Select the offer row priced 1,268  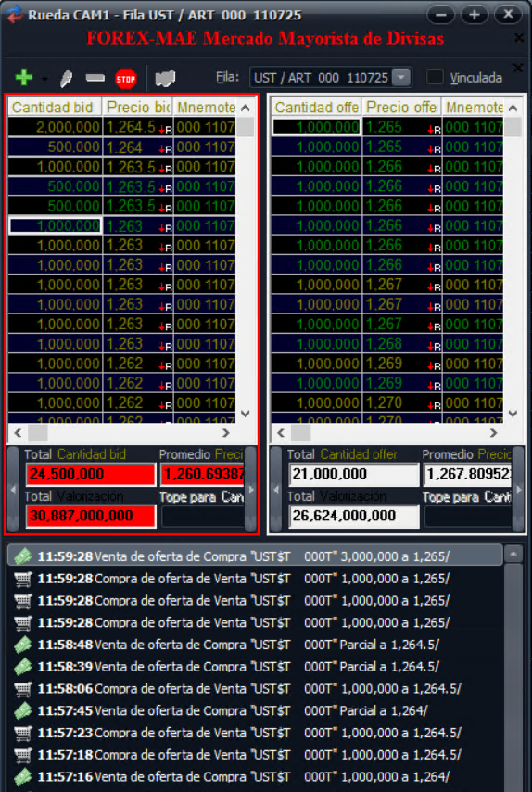click(387, 344)
